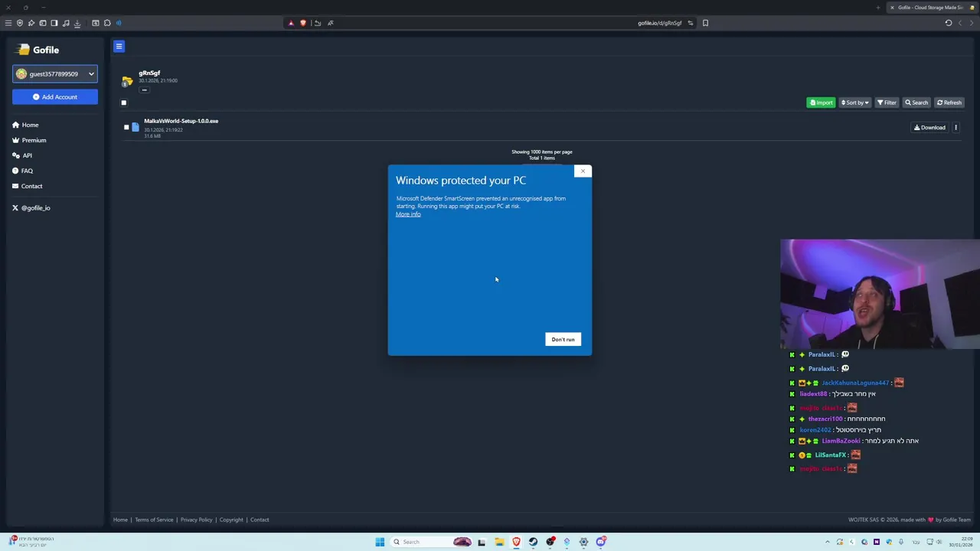Open browser main hamburger menu
This screenshot has height=551, width=980.
[x=8, y=23]
